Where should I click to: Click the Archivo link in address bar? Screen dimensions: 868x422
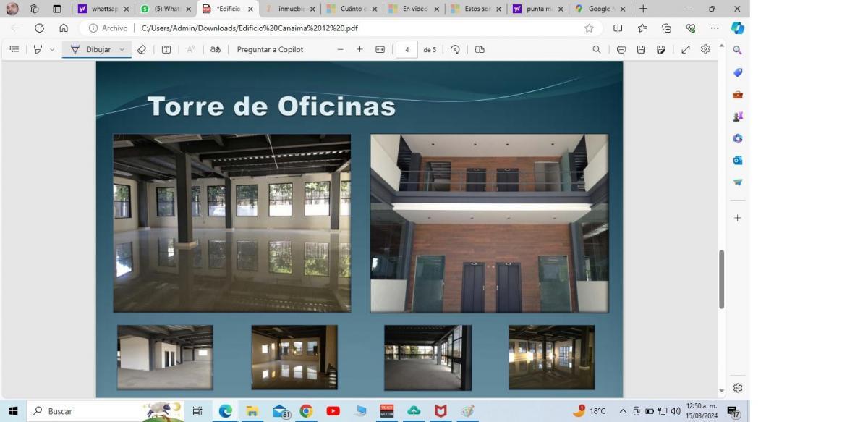pyautogui.click(x=112, y=28)
